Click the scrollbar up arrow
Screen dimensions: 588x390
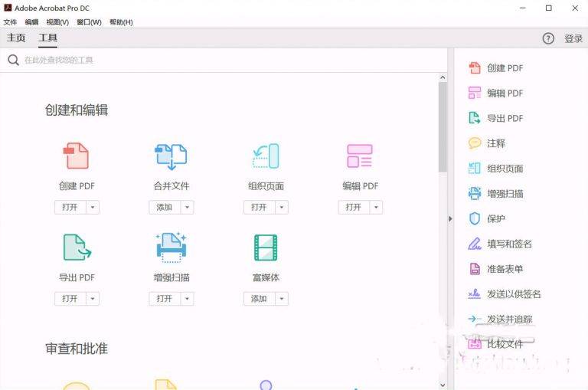pyautogui.click(x=443, y=77)
